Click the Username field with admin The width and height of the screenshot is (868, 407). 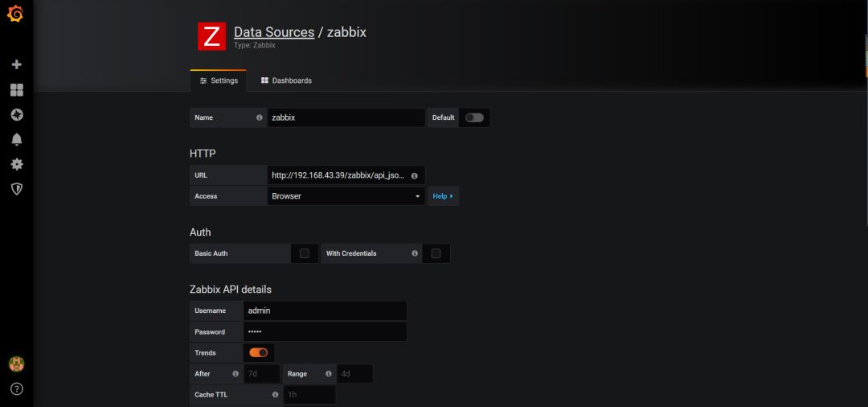coord(325,310)
